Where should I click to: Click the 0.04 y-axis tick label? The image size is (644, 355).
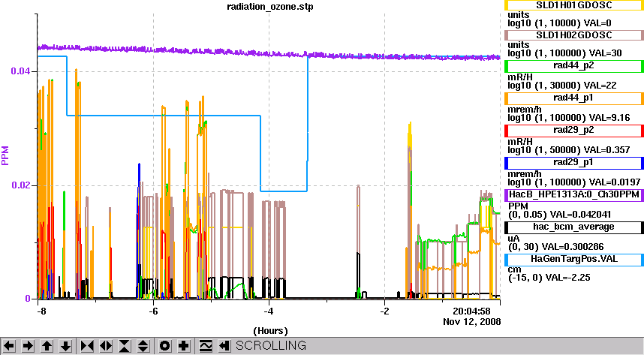click(x=20, y=71)
